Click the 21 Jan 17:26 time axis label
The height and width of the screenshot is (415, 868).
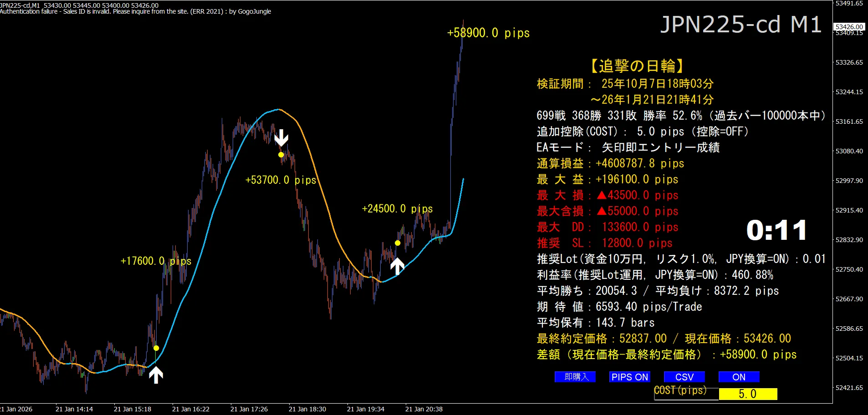(x=249, y=409)
